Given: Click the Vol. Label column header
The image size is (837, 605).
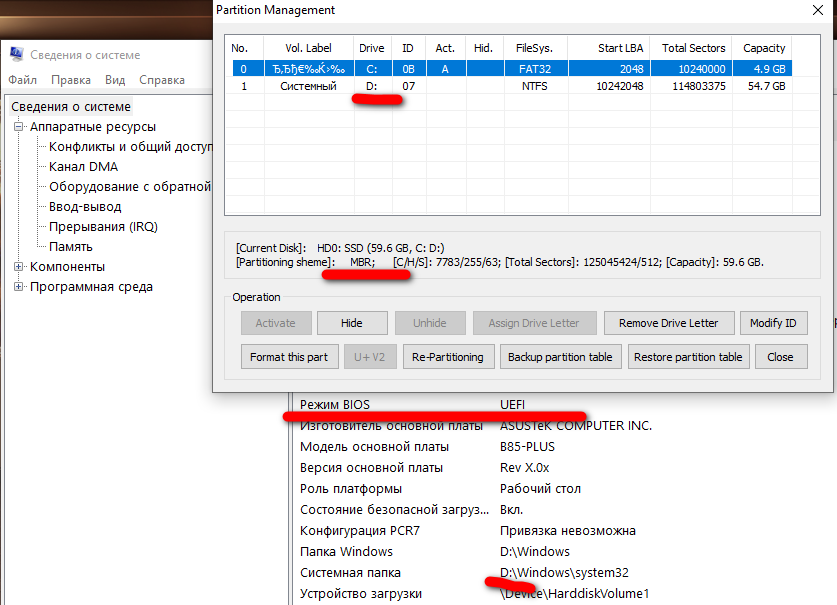Looking at the screenshot, I should click(x=309, y=48).
